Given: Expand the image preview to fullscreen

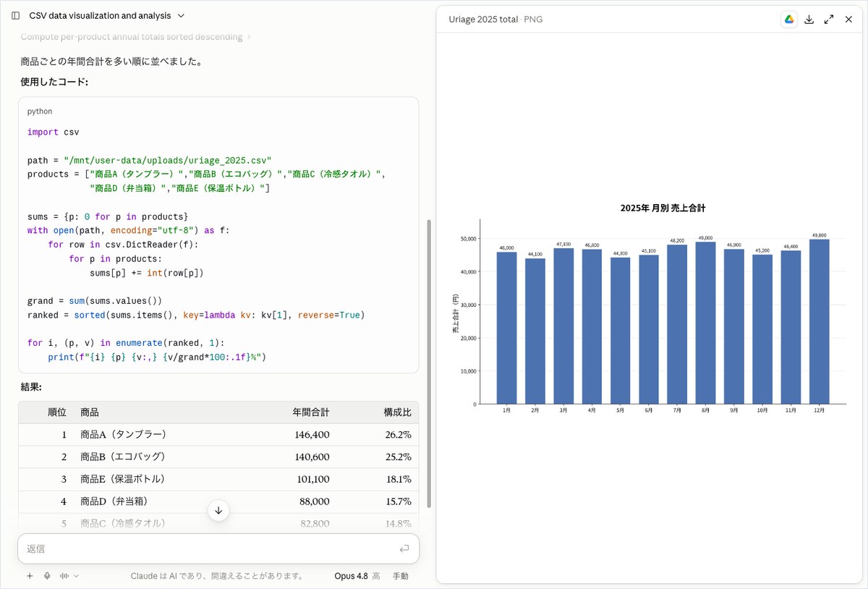Looking at the screenshot, I should [x=829, y=20].
